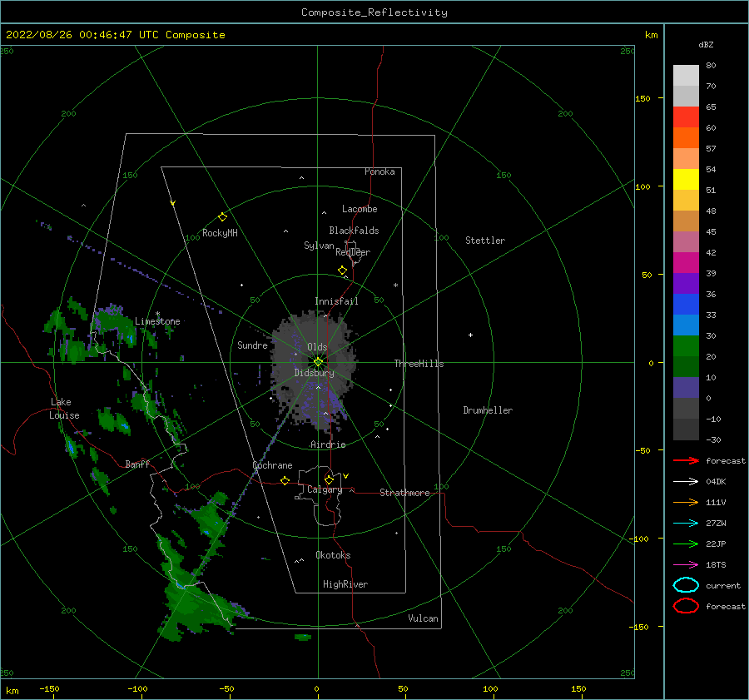Viewport: 749px width, 700px height.
Task: Click the Drumheller label
Action: [488, 410]
